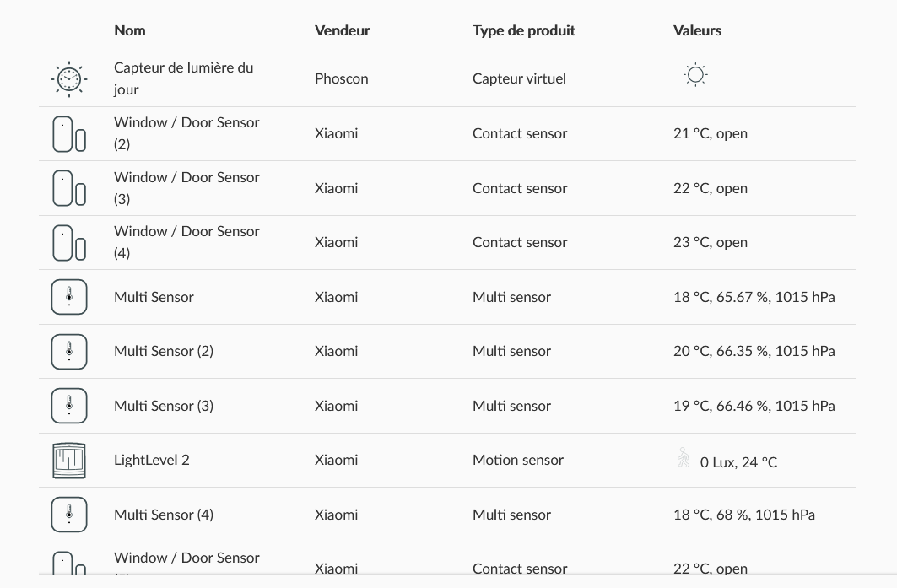Click the Window / Door Sensor (2) icon
897x588 pixels.
pyautogui.click(x=69, y=134)
